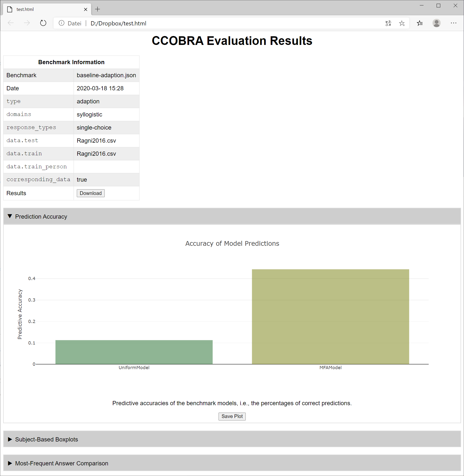Click the forward navigation arrow
The height and width of the screenshot is (476, 464).
[x=27, y=23]
